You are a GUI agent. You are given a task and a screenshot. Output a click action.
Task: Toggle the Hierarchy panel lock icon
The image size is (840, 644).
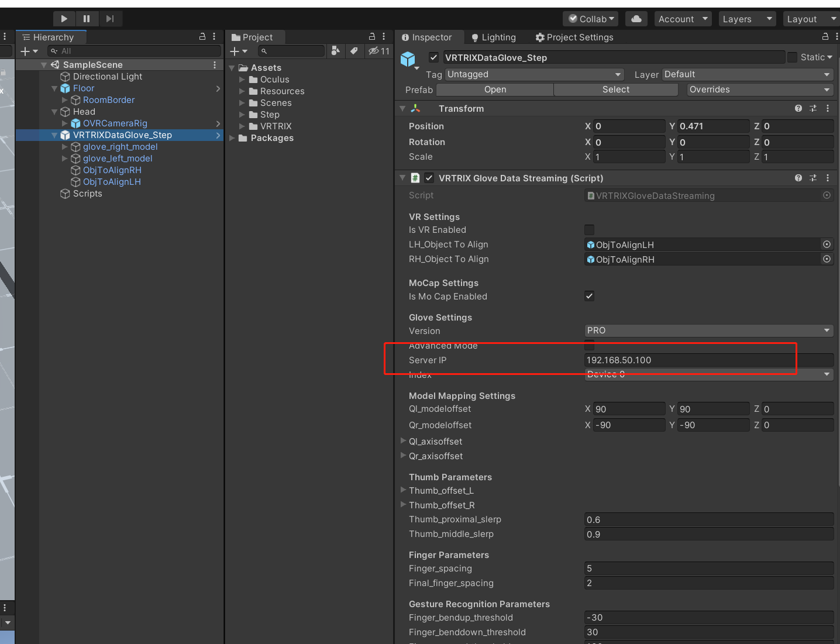(x=202, y=36)
